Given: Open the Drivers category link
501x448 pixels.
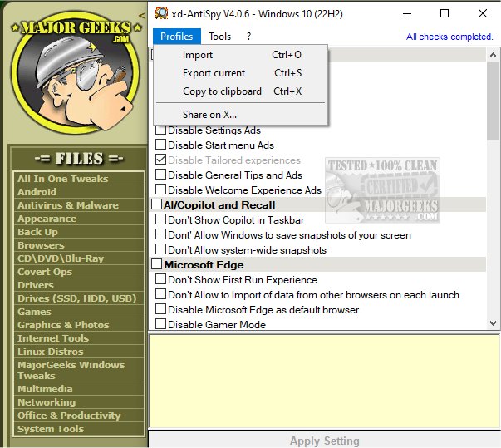Looking at the screenshot, I should (x=36, y=285).
